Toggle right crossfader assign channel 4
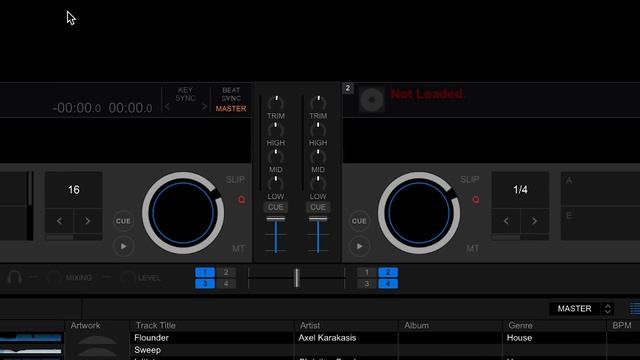Screen dimensions: 640x360 [x=388, y=284]
